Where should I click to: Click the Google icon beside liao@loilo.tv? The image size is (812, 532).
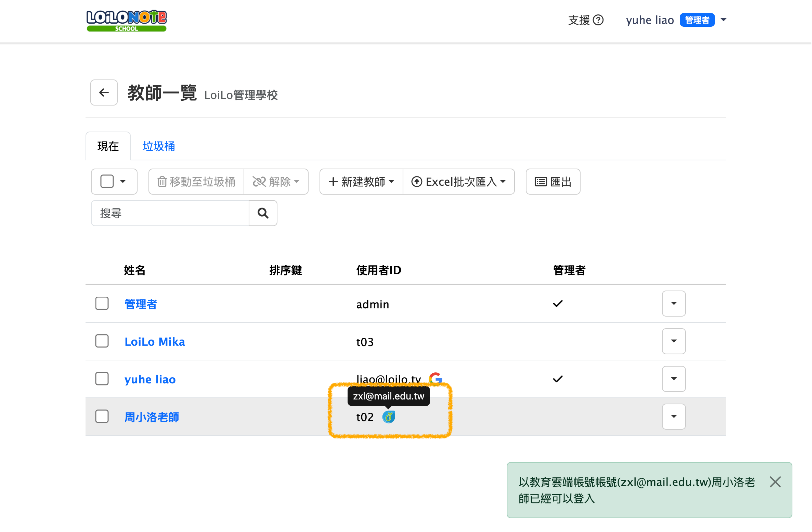436,378
